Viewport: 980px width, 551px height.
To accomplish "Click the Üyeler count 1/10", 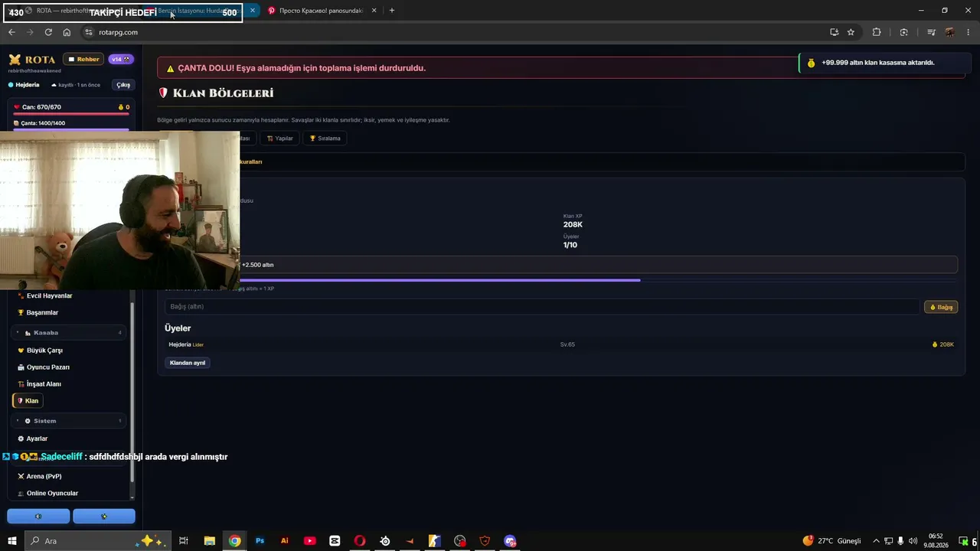I will (570, 245).
